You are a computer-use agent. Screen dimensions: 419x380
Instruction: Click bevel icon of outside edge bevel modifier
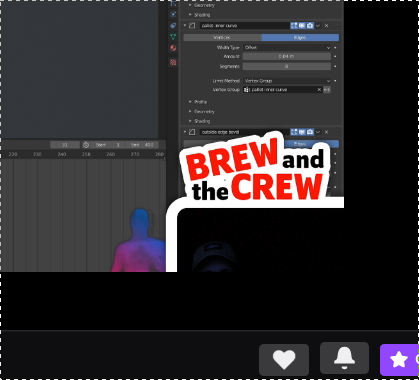(192, 132)
